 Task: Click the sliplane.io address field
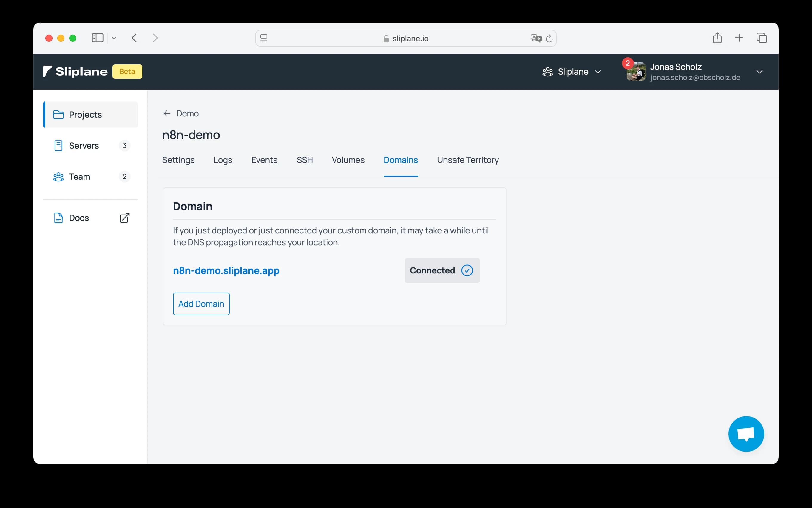406,38
